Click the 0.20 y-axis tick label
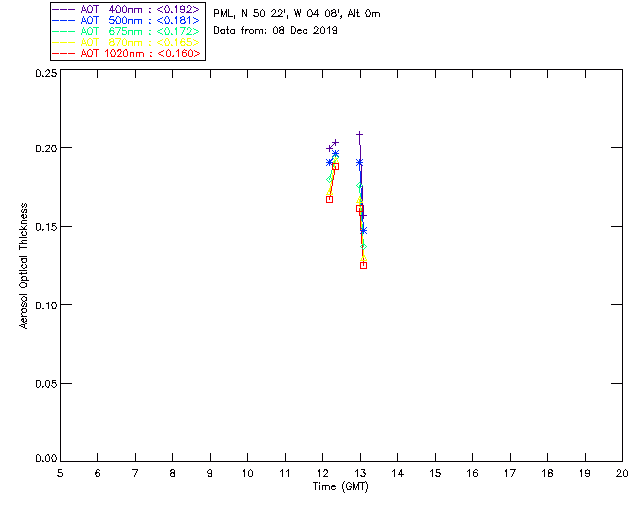The height and width of the screenshot is (512, 640). pos(46,148)
